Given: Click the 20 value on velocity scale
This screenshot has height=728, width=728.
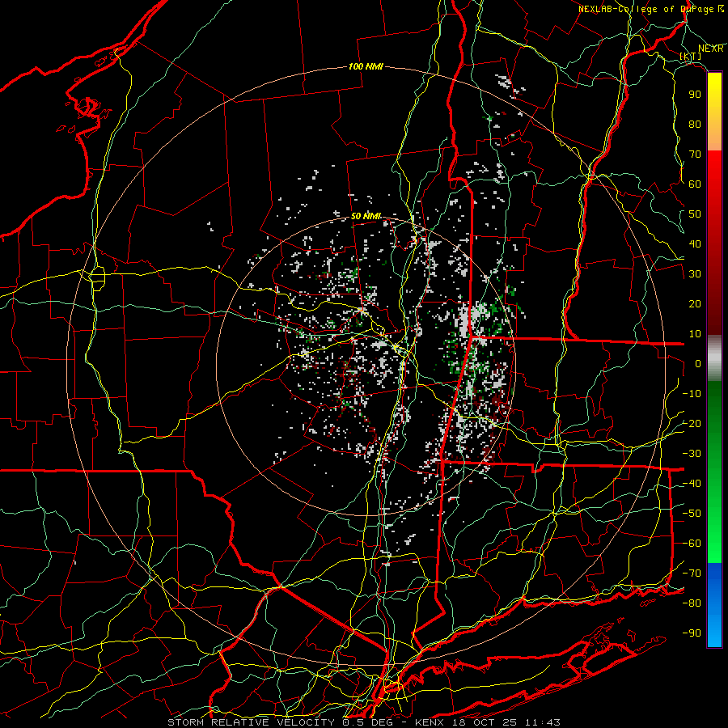Looking at the screenshot, I should [x=695, y=303].
